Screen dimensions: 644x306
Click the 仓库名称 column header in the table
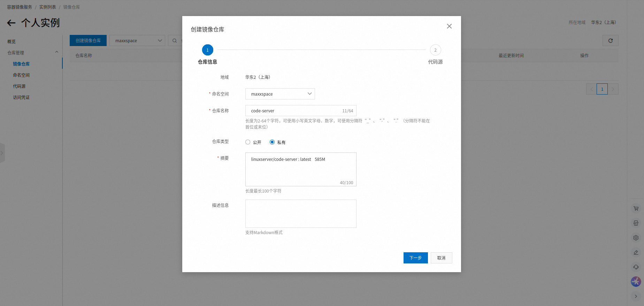(84, 55)
